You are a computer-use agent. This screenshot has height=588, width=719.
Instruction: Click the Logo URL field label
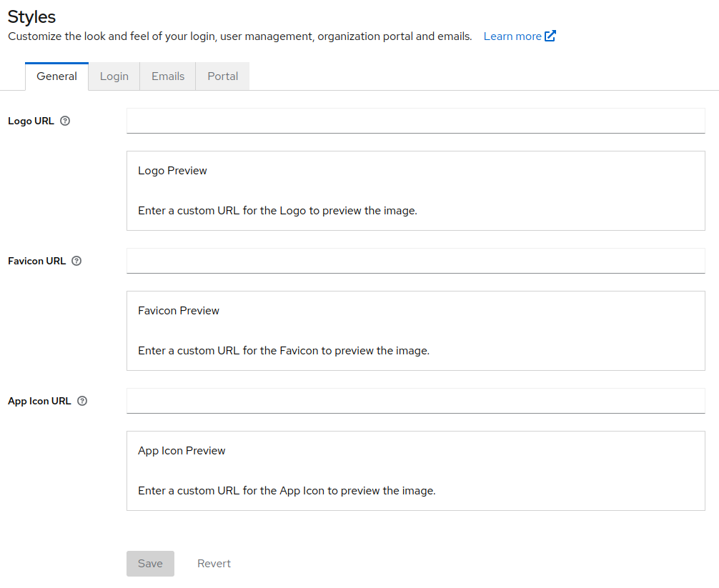click(31, 121)
